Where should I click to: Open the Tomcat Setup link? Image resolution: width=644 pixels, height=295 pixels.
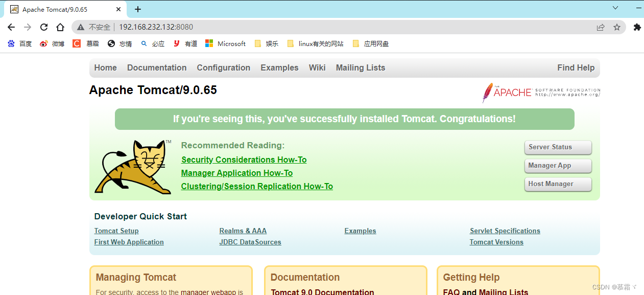[116, 231]
